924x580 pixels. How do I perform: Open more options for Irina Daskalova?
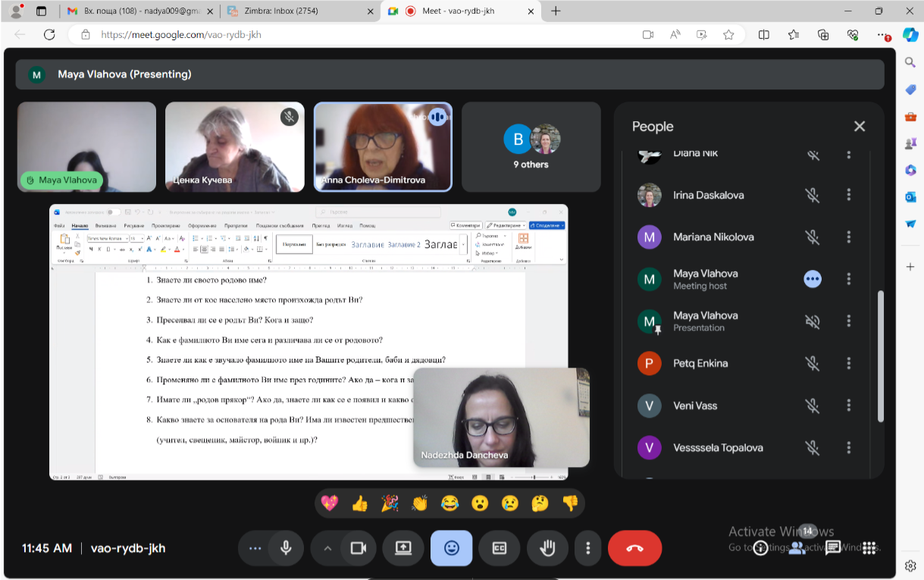(849, 195)
